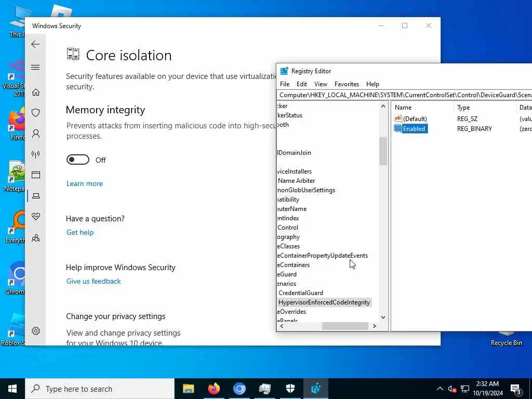This screenshot has width=532, height=399.
Task: Select lDomainJoin registry key
Action: pos(294,153)
